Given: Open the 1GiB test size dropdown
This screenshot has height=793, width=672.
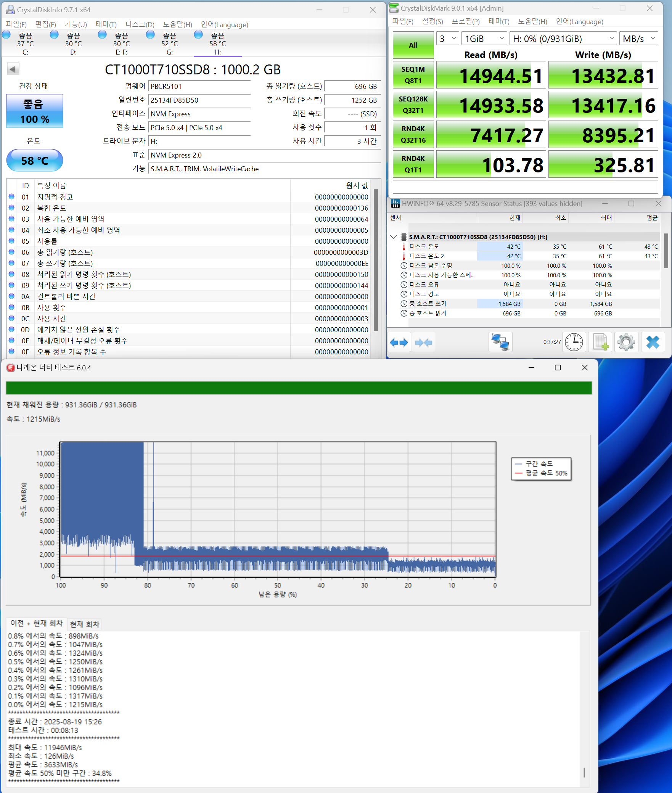Looking at the screenshot, I should pyautogui.click(x=484, y=39).
